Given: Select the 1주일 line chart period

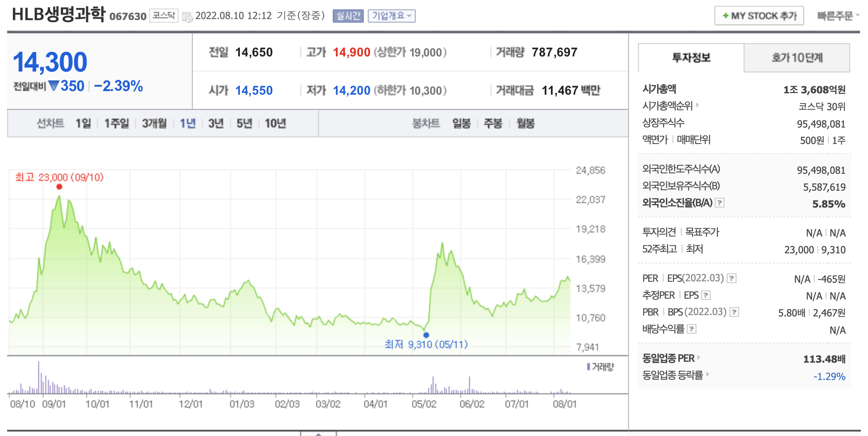Looking at the screenshot, I should (x=116, y=123).
